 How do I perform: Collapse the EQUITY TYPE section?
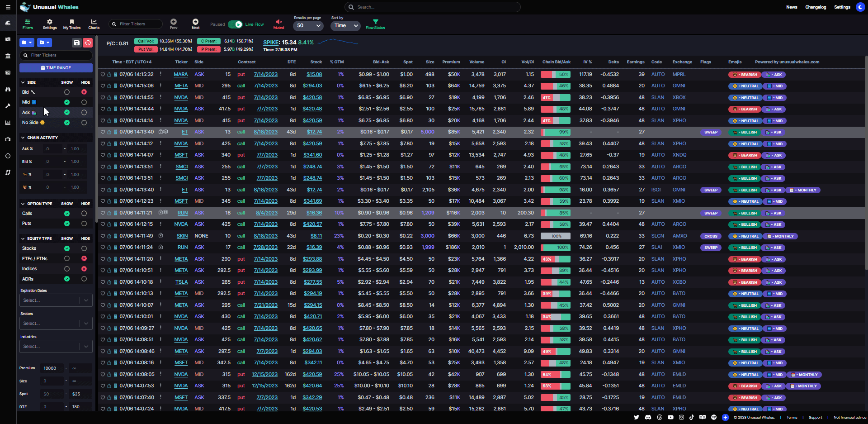pos(23,238)
